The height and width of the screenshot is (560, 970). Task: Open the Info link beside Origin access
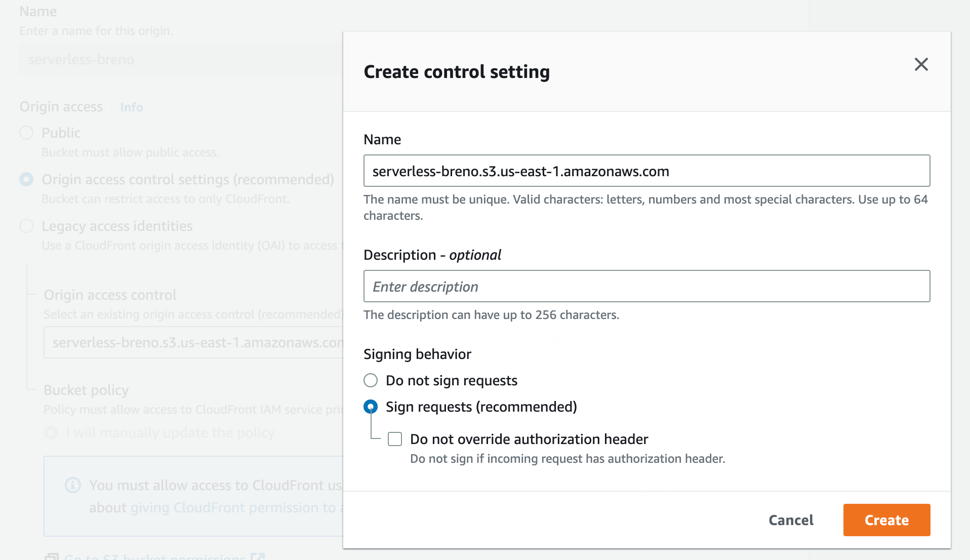click(x=132, y=107)
